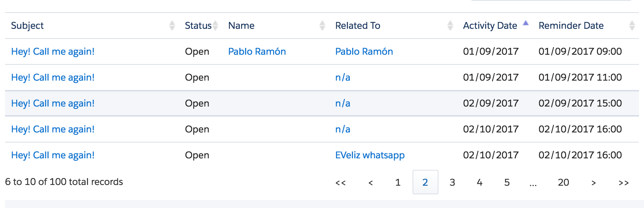Open Pablo Ramón link in Name column
This screenshot has height=208, width=644.
pos(257,51)
